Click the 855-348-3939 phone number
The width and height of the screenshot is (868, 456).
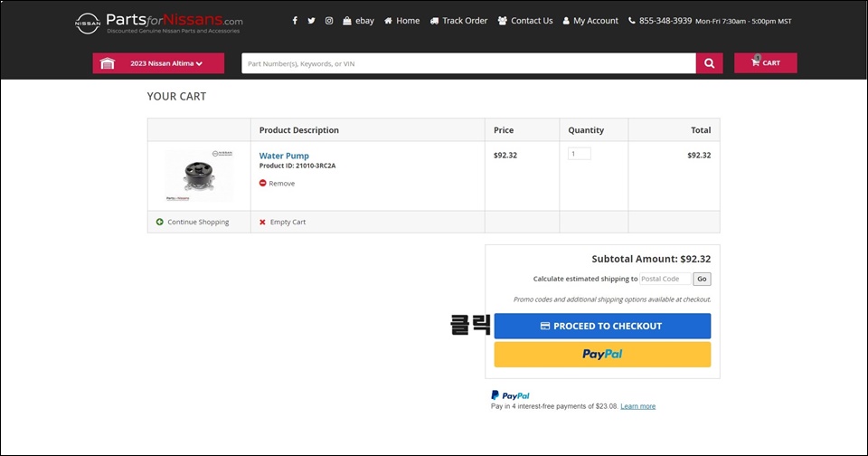665,21
